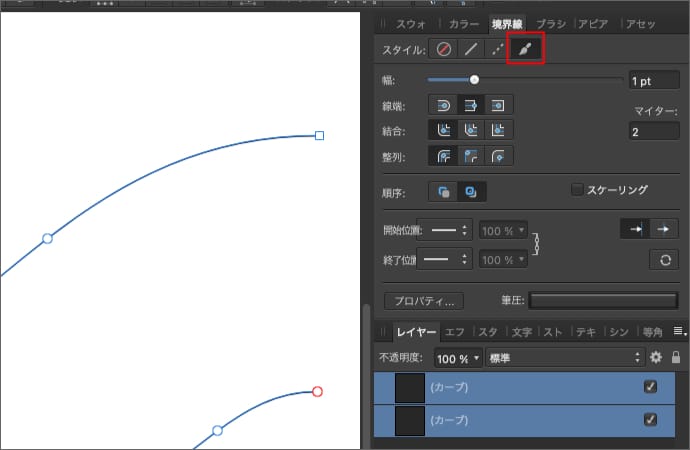Select the brush-textured line style icon
The width and height of the screenshot is (690, 450).
pos(524,48)
